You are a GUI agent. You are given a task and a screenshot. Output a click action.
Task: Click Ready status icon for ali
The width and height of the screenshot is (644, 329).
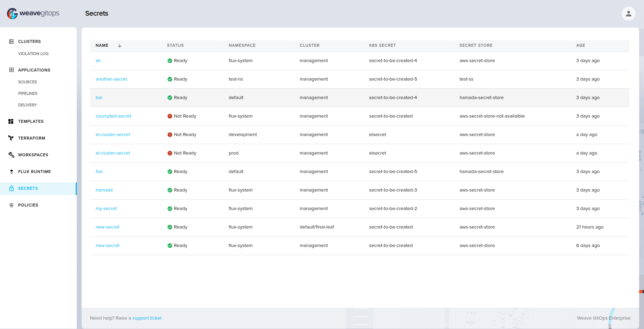pyautogui.click(x=170, y=61)
